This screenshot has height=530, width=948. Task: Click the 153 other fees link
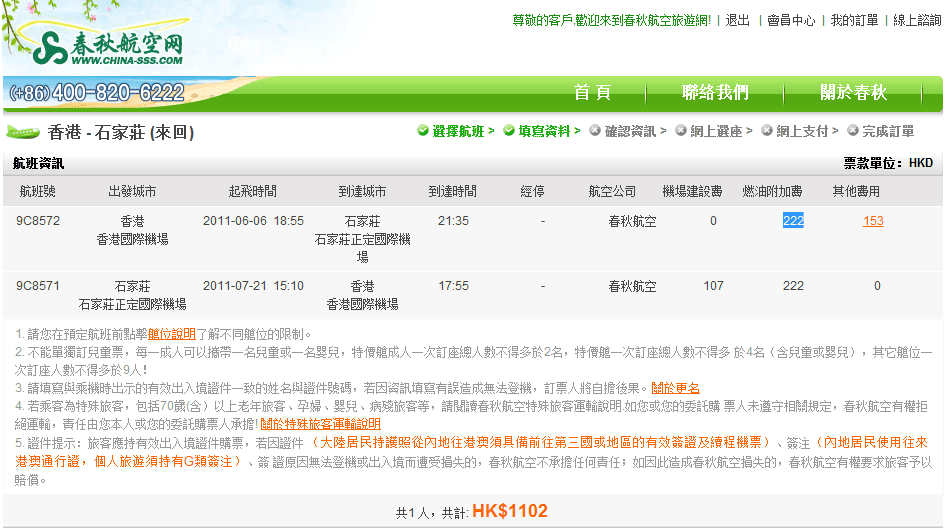873,221
